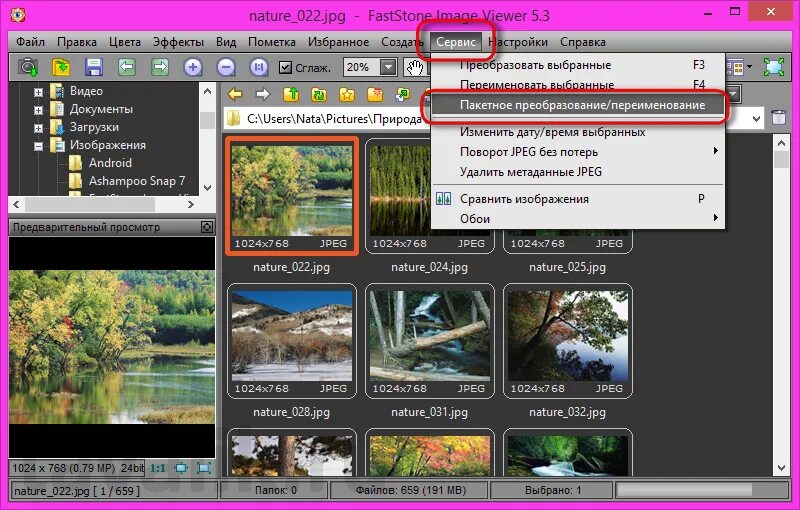The height and width of the screenshot is (510, 800).
Task: Click the up one folder icon
Action: tap(291, 94)
